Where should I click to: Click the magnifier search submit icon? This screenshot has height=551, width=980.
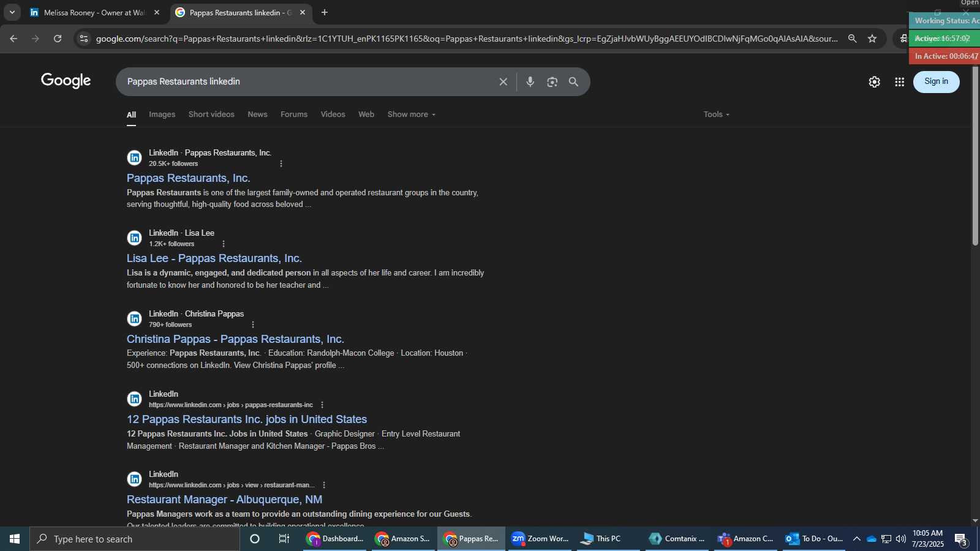click(574, 81)
